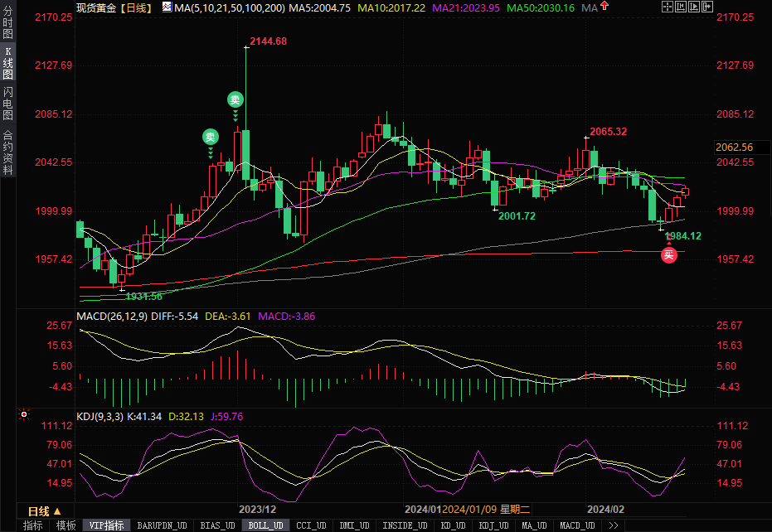Viewport: 772px width, 532px height.
Task: Open the 日线 period dropdown
Action: pos(44,510)
